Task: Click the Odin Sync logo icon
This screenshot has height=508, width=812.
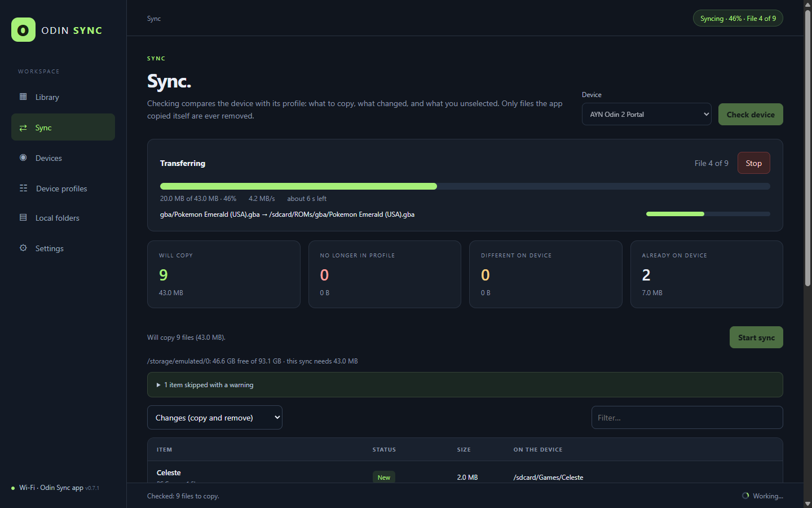Action: point(23,30)
